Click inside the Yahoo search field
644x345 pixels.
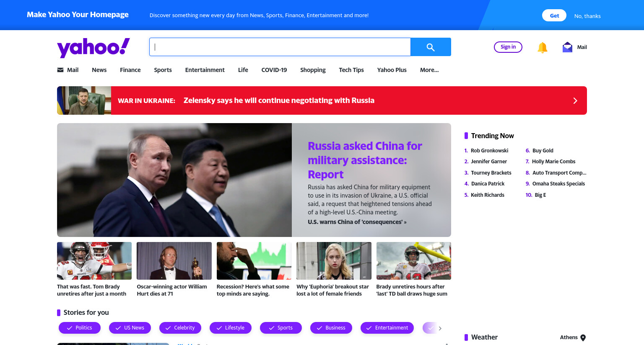click(280, 47)
